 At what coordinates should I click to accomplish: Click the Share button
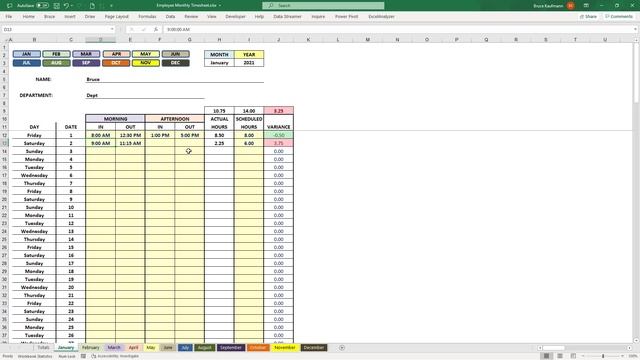589,17
